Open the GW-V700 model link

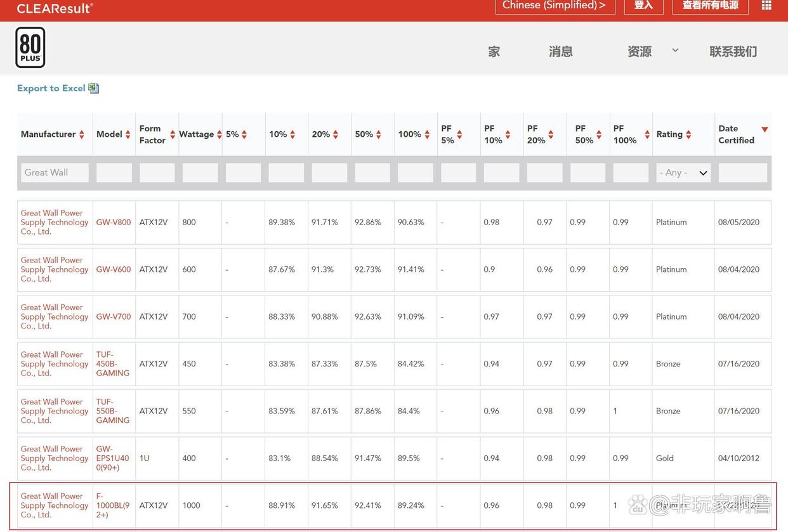click(114, 316)
